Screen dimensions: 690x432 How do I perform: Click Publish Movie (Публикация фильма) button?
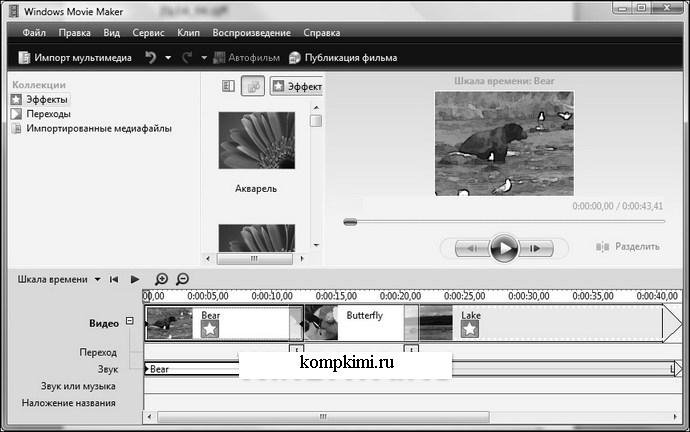[343, 58]
